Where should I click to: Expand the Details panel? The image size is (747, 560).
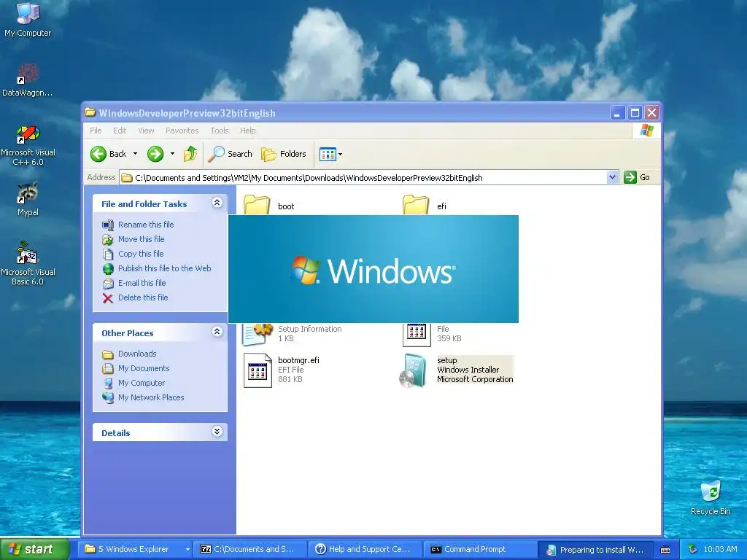(x=217, y=432)
